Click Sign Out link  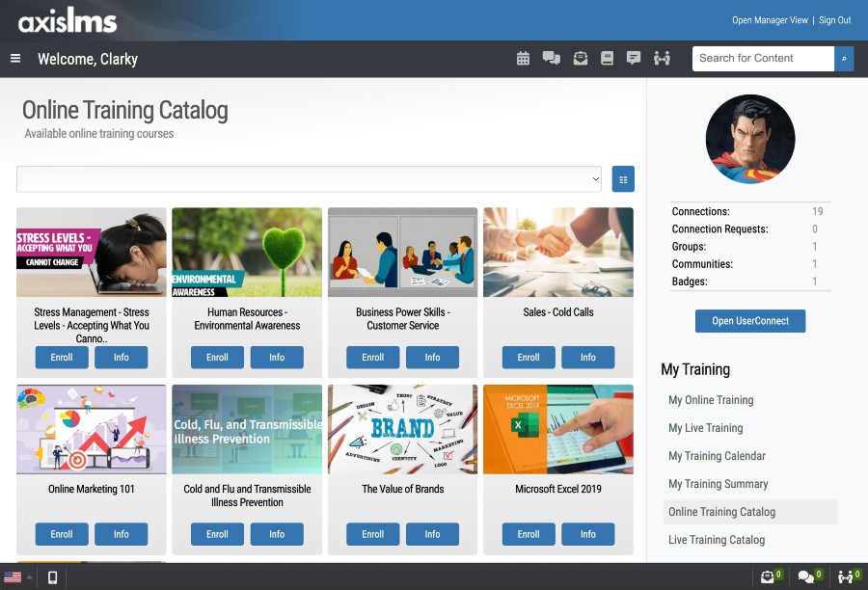[x=835, y=20]
